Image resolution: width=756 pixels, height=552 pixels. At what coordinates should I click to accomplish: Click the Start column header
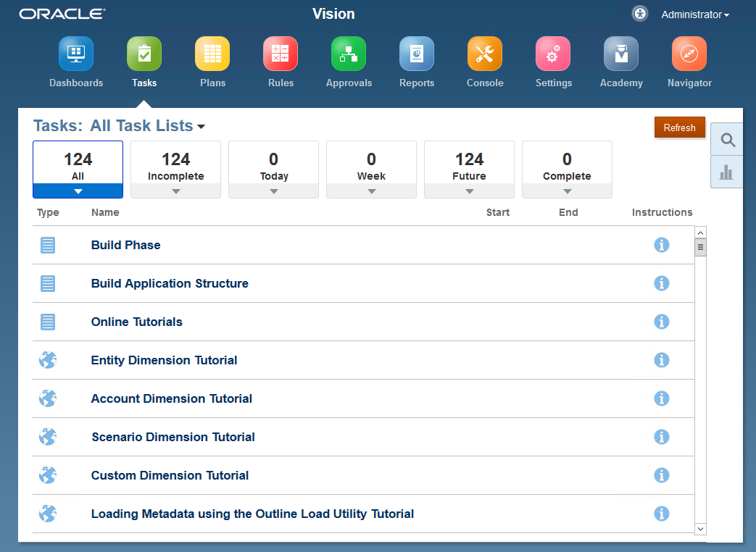click(497, 212)
